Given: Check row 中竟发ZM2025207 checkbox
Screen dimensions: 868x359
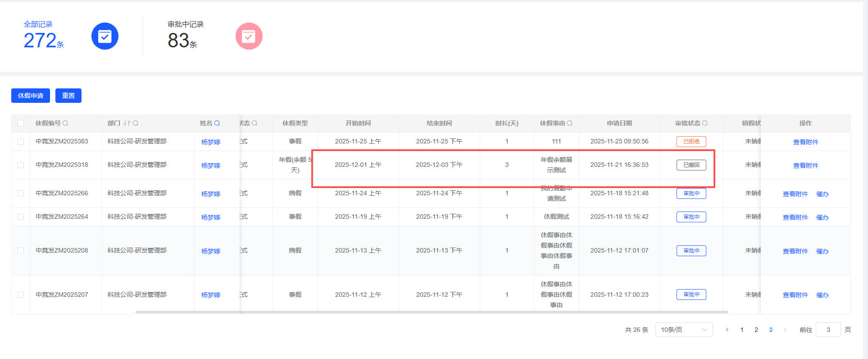Looking at the screenshot, I should [x=21, y=295].
